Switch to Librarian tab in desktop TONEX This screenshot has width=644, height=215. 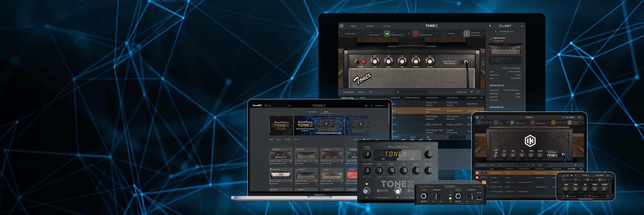point(387,26)
